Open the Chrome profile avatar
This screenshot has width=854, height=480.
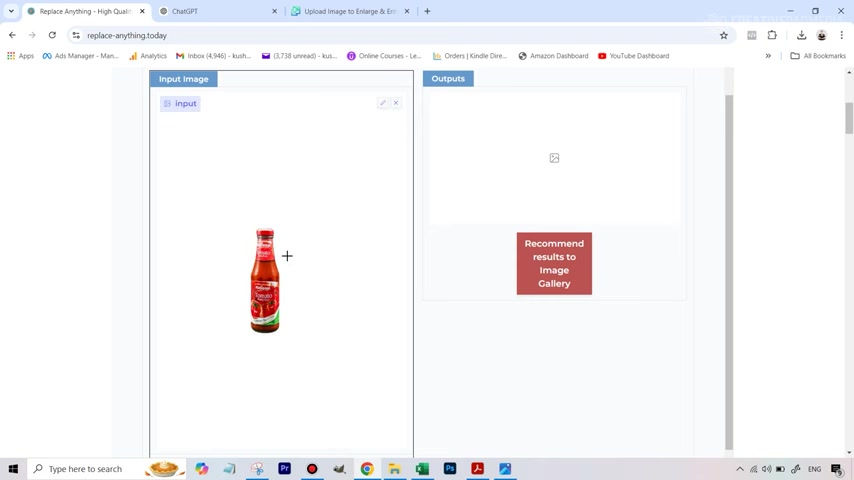pyautogui.click(x=821, y=35)
